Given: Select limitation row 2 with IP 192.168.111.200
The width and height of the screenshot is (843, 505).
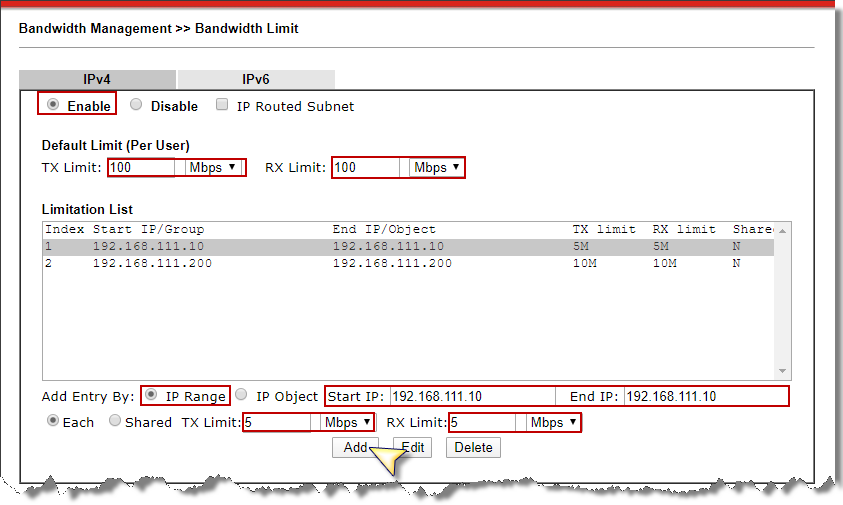Looking at the screenshot, I should coord(408,264).
